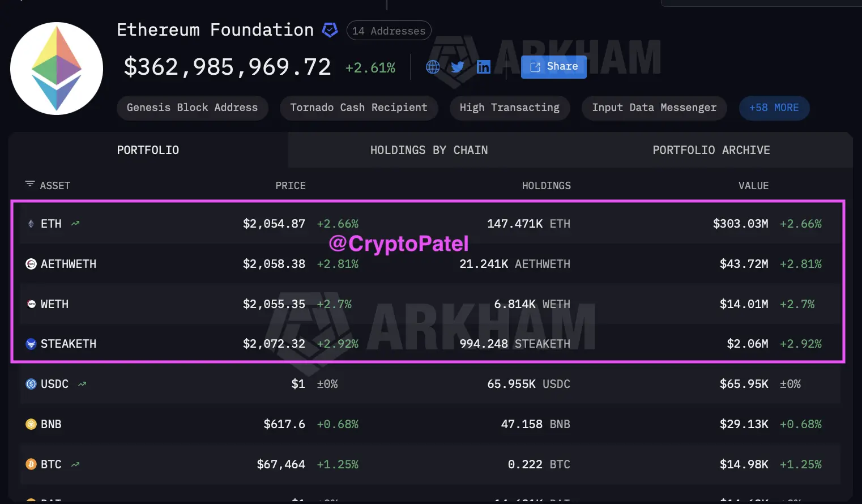
Task: Switch to the Holdings By Chain tab
Action: 429,150
